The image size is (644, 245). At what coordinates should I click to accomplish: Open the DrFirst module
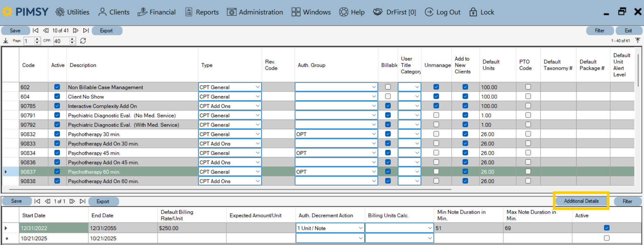point(394,12)
